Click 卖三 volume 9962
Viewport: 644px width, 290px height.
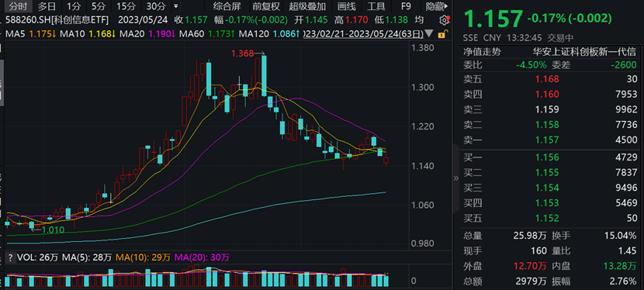click(626, 109)
